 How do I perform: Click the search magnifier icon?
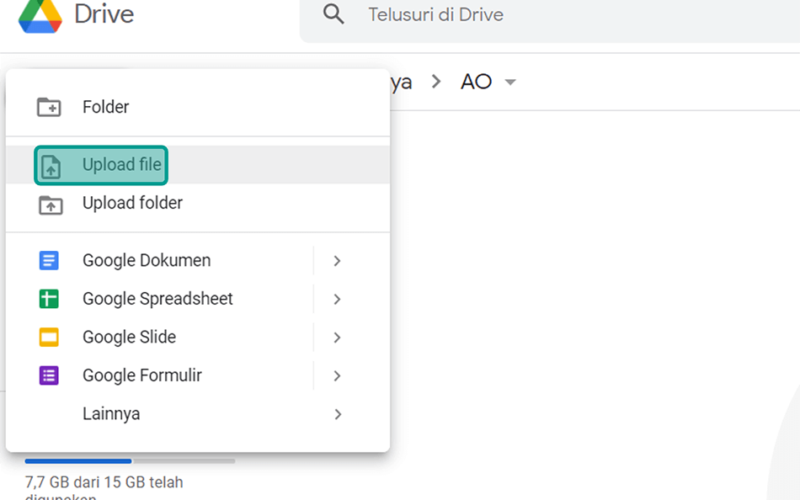334,14
